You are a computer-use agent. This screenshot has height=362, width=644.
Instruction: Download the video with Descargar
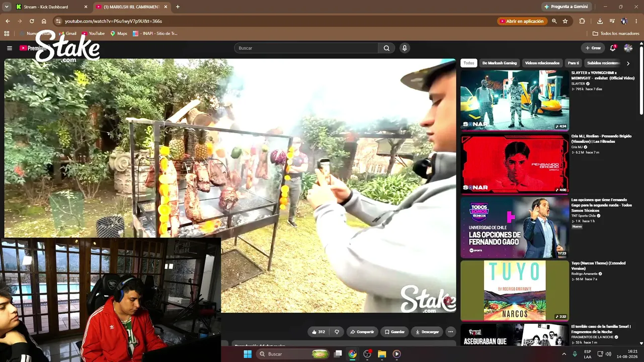[427, 332]
